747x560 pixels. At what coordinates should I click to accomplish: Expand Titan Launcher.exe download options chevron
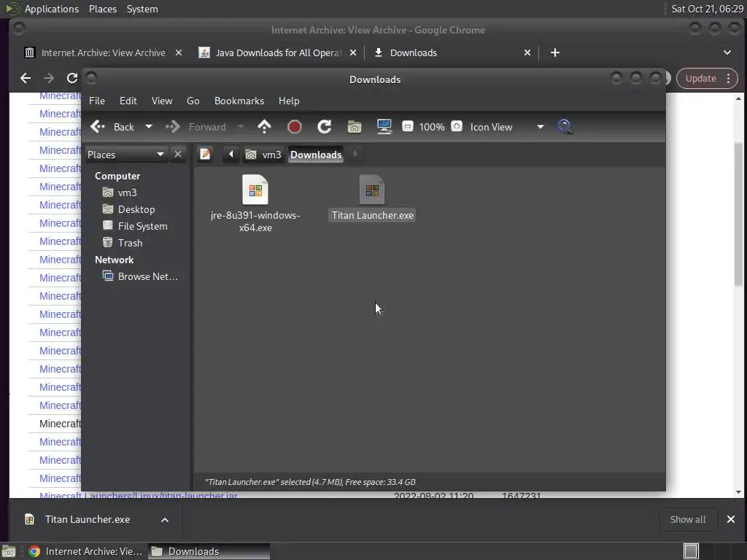pos(165,519)
